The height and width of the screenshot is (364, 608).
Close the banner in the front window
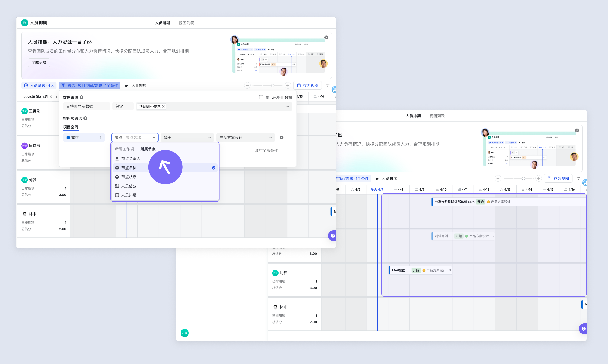[326, 38]
